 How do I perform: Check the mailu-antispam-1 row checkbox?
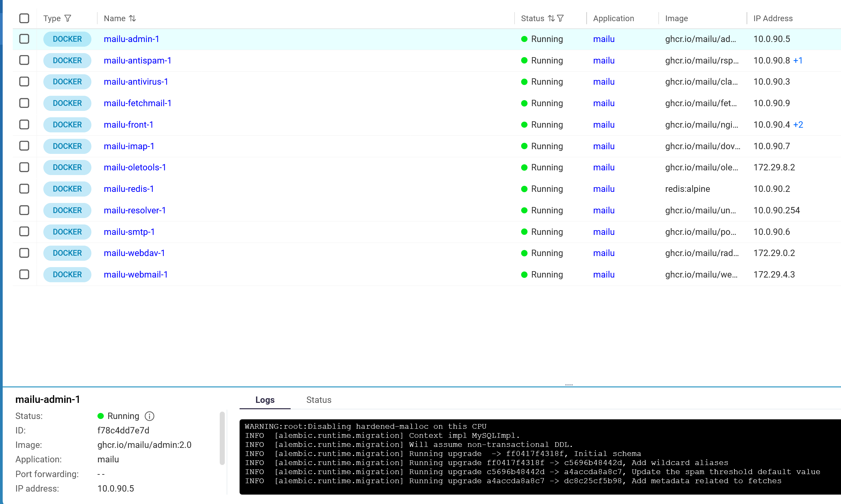pyautogui.click(x=24, y=60)
